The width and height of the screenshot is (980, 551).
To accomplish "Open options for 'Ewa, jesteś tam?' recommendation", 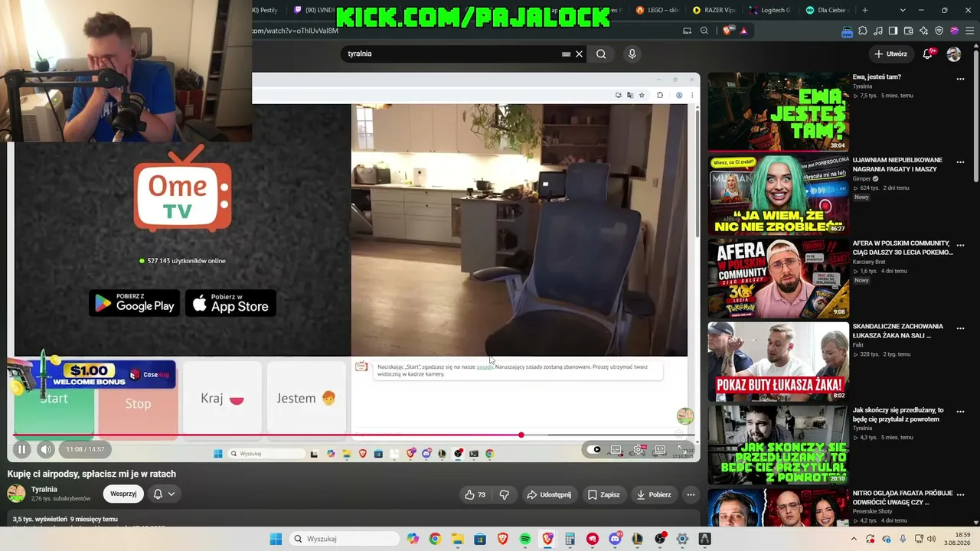I will [960, 79].
